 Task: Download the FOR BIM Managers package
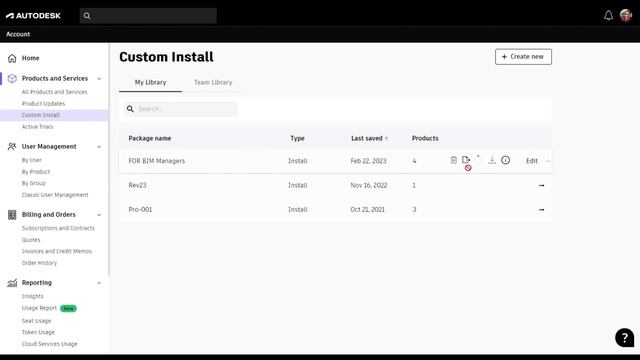492,160
